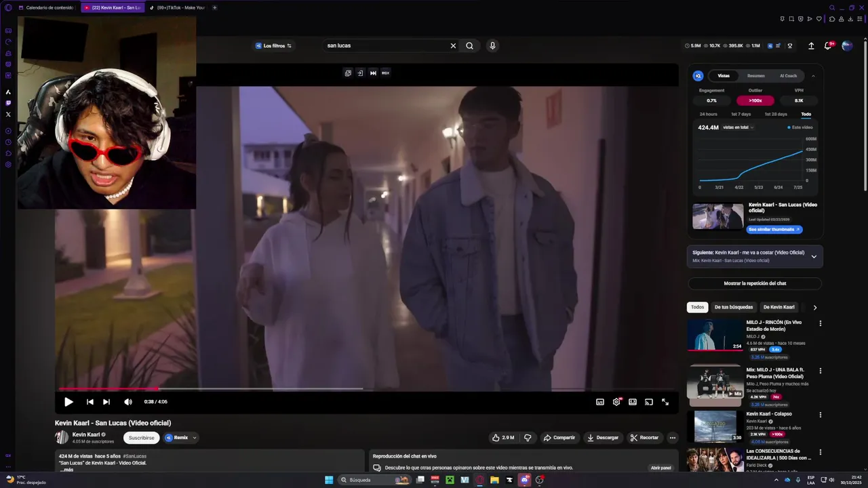The image size is (868, 488).
Task: Dislike the video thumbs-down
Action: (528, 438)
